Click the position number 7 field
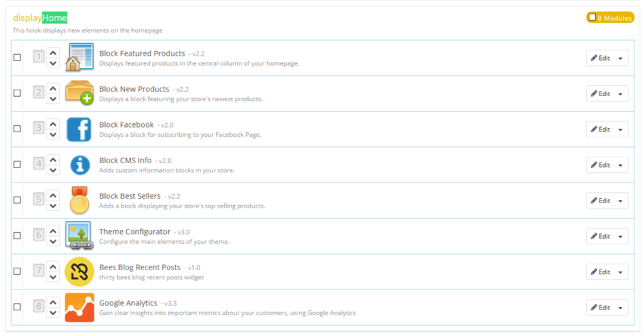The width and height of the screenshot is (644, 336). (39, 272)
